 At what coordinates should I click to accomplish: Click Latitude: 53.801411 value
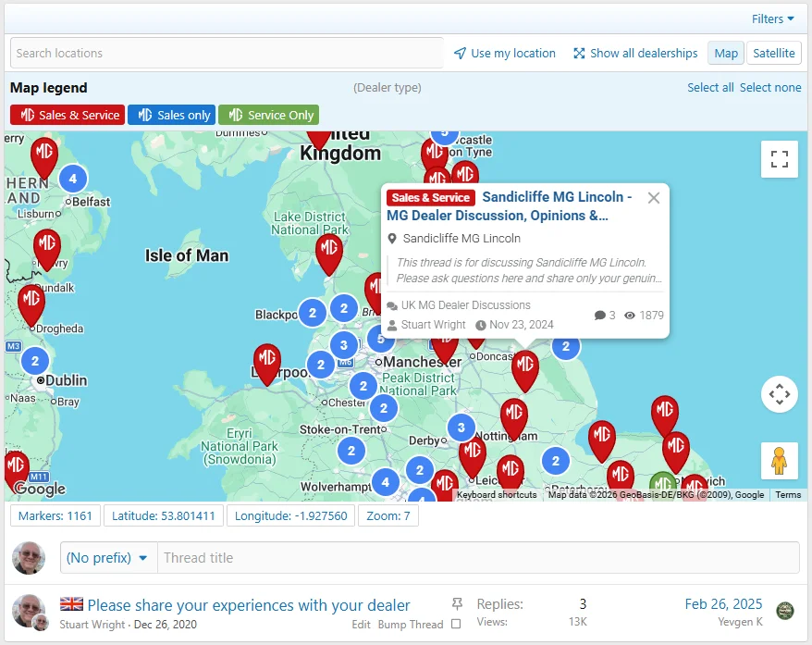[164, 516]
